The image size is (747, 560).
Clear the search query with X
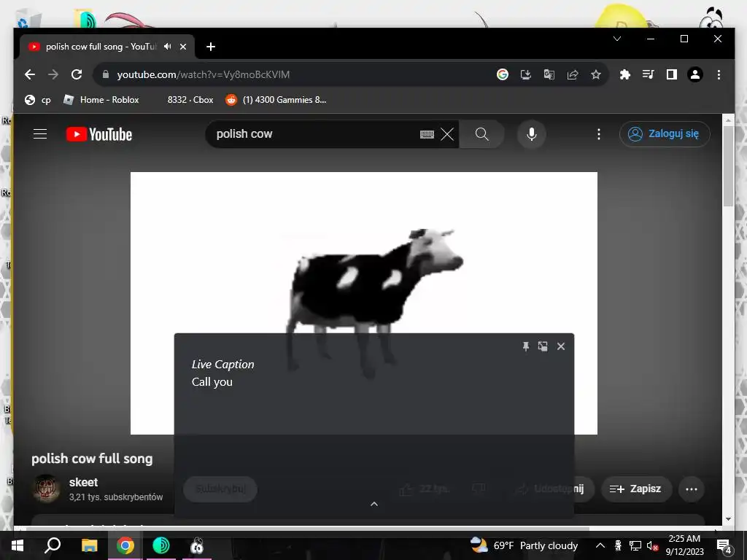tap(447, 134)
